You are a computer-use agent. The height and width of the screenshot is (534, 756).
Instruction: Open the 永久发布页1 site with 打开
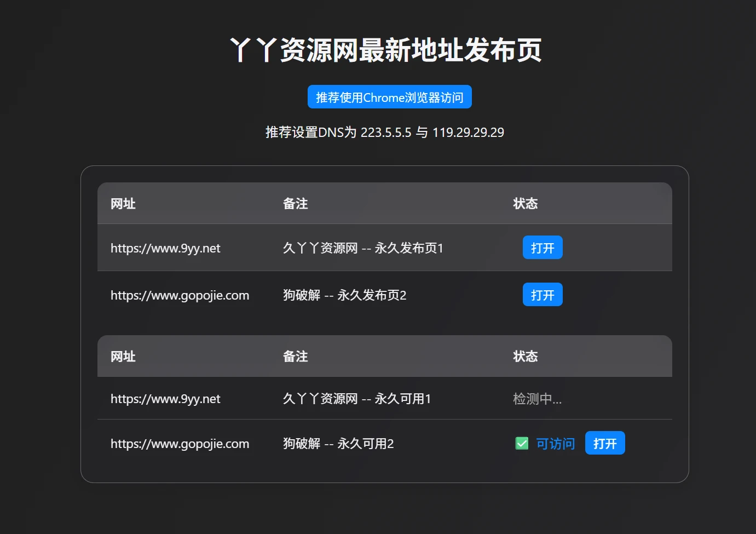pyautogui.click(x=543, y=248)
